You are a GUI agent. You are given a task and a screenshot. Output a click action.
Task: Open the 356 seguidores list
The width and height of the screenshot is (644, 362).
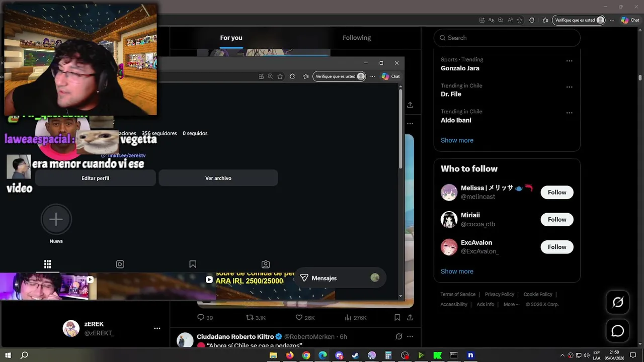pyautogui.click(x=159, y=133)
